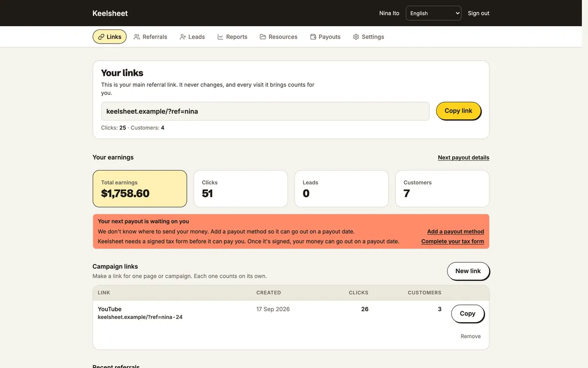Image resolution: width=588 pixels, height=368 pixels.
Task: Click the Keelsheet logo text
Action: pyautogui.click(x=110, y=13)
